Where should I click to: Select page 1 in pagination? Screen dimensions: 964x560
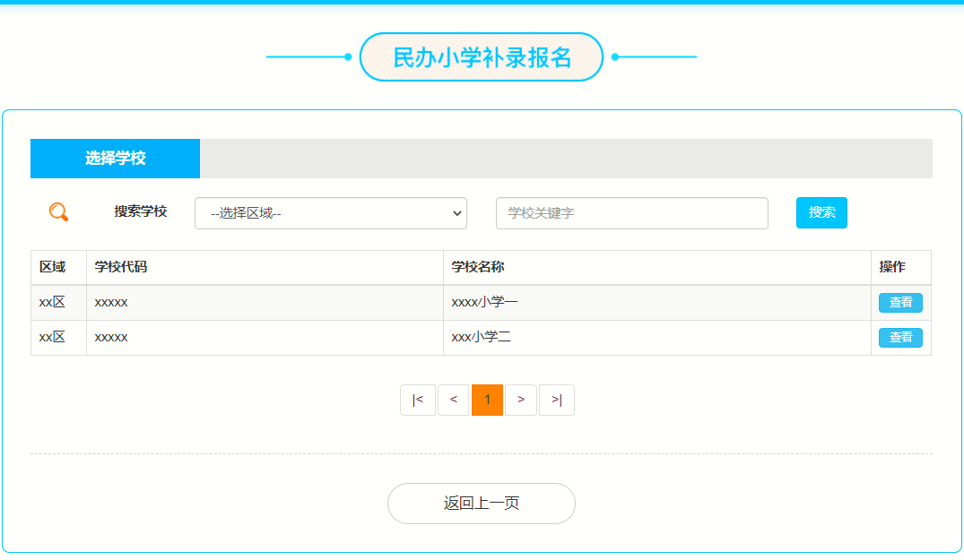click(x=487, y=400)
